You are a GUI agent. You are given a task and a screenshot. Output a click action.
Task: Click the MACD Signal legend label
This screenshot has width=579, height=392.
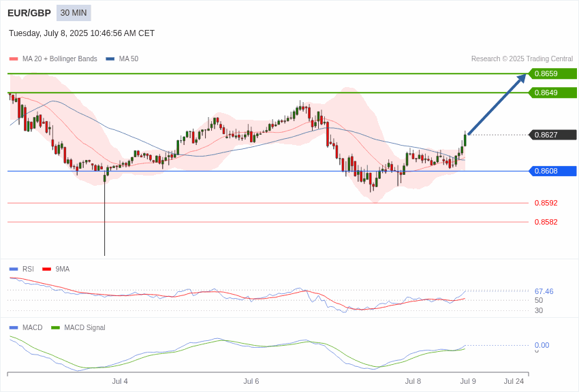[84, 327]
